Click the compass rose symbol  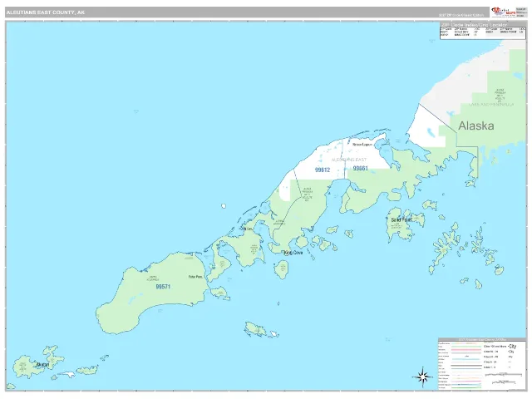click(422, 377)
